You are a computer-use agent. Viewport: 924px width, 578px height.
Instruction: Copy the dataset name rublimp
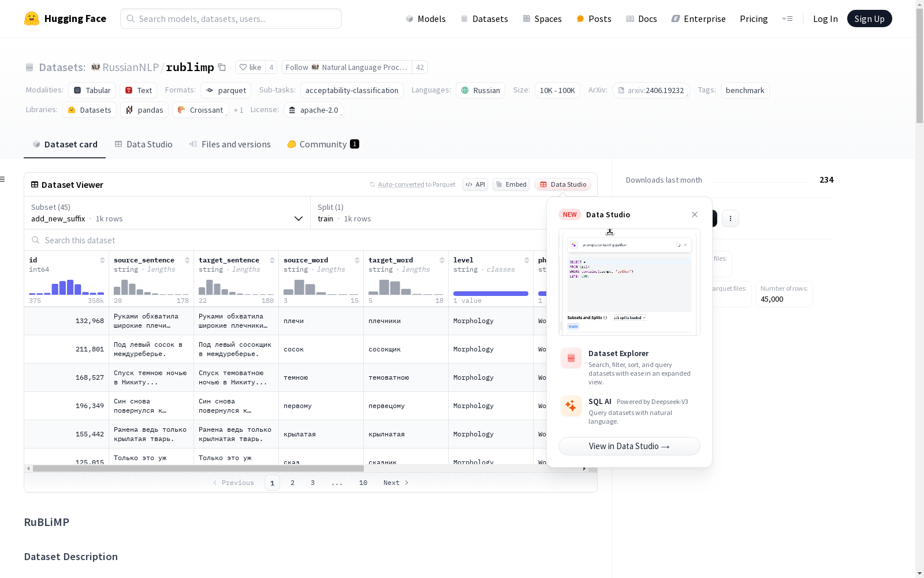[222, 67]
